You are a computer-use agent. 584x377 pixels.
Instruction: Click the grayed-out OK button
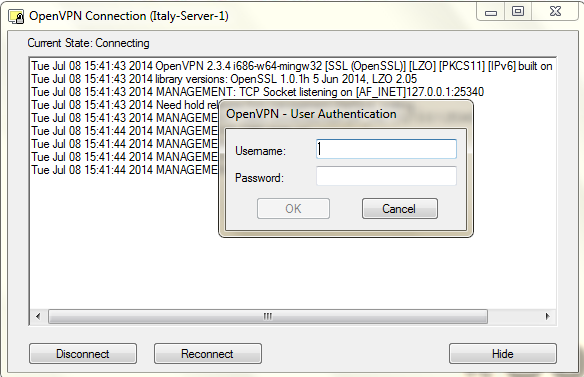(293, 208)
